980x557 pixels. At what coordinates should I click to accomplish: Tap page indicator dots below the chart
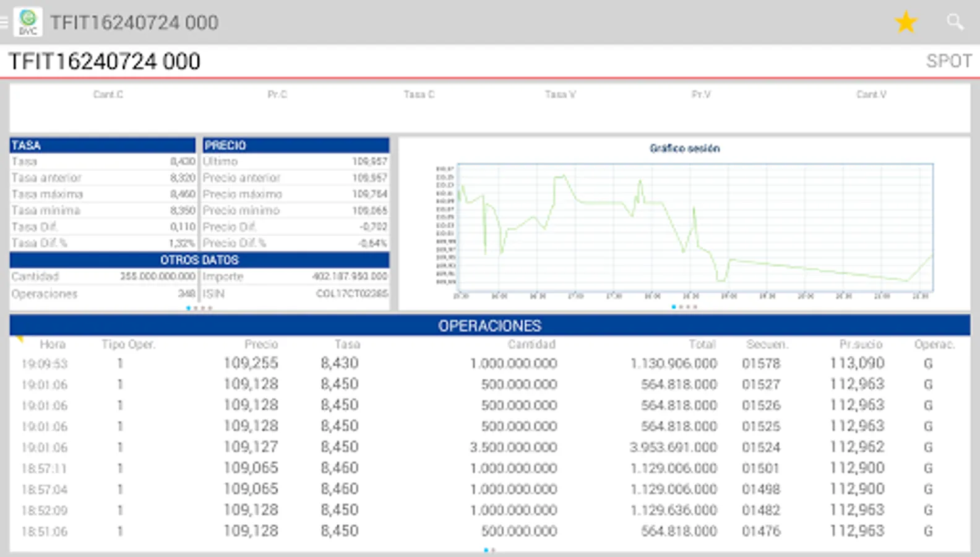tap(684, 307)
